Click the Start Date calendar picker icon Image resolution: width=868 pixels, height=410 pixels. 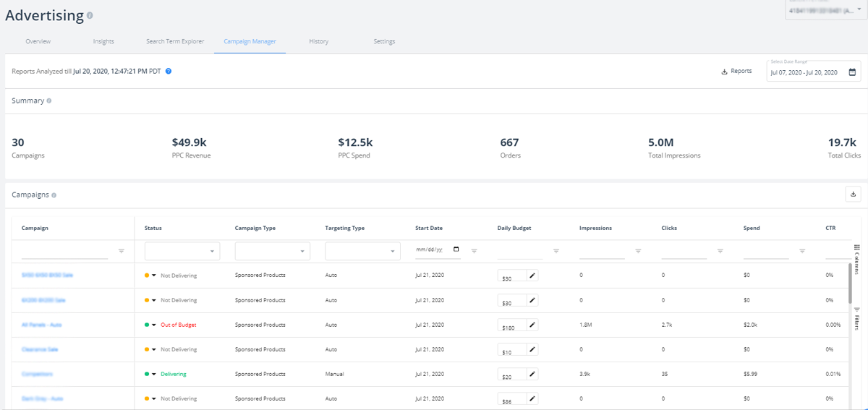(456, 249)
